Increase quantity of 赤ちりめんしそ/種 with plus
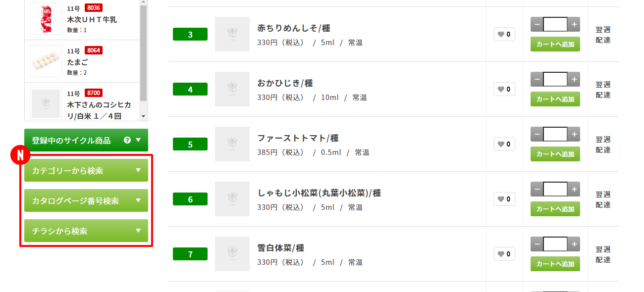 574,24
